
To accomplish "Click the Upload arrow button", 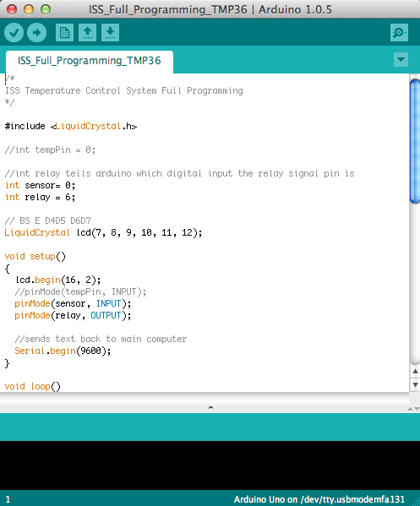I will pos(37,33).
